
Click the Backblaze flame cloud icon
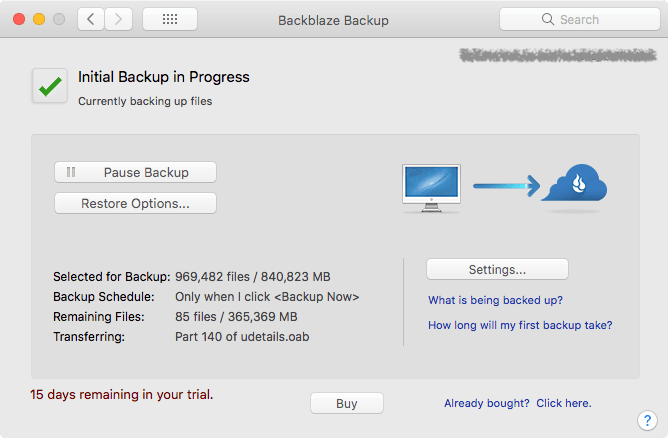tap(575, 183)
